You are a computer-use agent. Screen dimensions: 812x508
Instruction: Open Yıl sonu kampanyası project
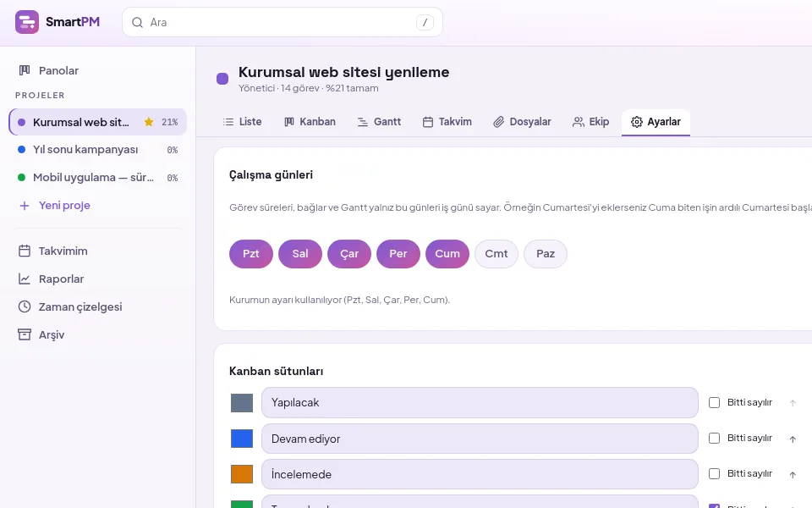pos(97,150)
